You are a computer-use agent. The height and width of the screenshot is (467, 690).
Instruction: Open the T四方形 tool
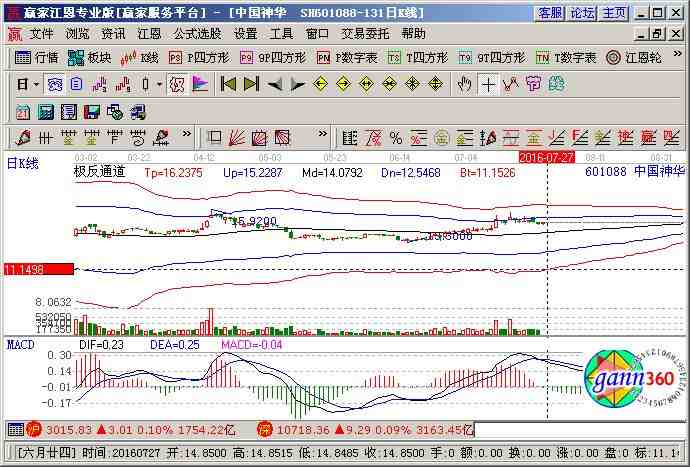418,58
